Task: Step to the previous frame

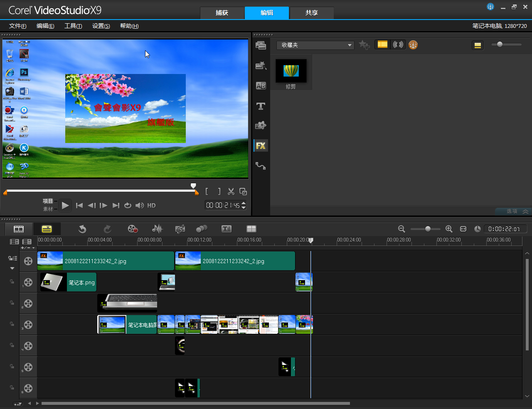Action: click(x=92, y=205)
